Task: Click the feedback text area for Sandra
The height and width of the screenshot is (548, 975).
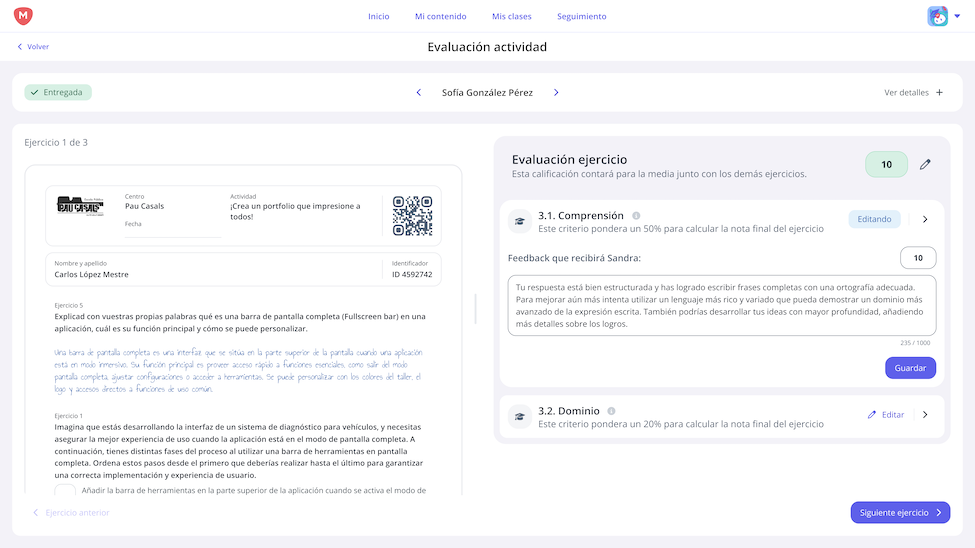Action: point(721,305)
